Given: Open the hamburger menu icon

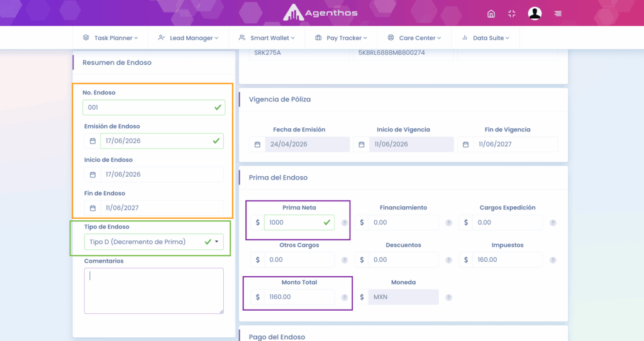Looking at the screenshot, I should coord(558,14).
